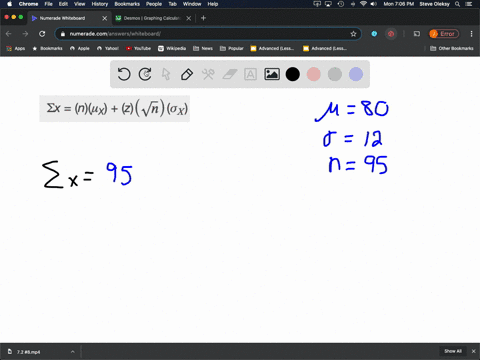Open the Chrome three-dot menu

coord(471,34)
